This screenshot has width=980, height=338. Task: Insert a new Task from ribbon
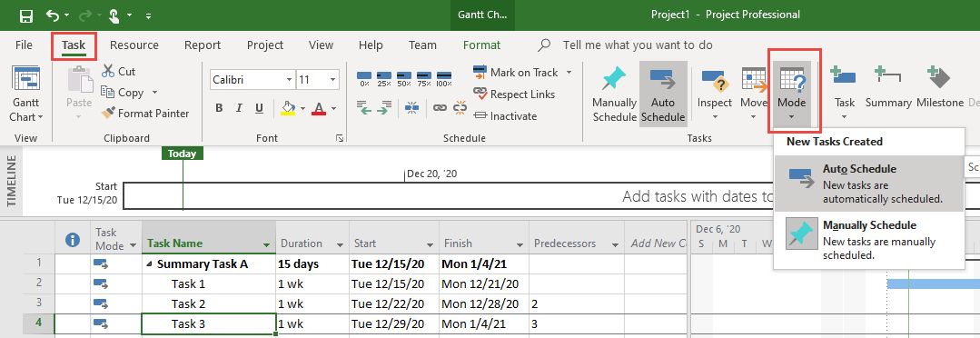coord(845,94)
